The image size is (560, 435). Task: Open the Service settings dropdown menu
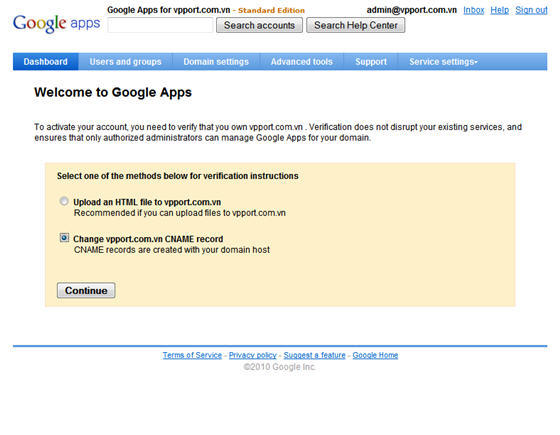click(443, 62)
